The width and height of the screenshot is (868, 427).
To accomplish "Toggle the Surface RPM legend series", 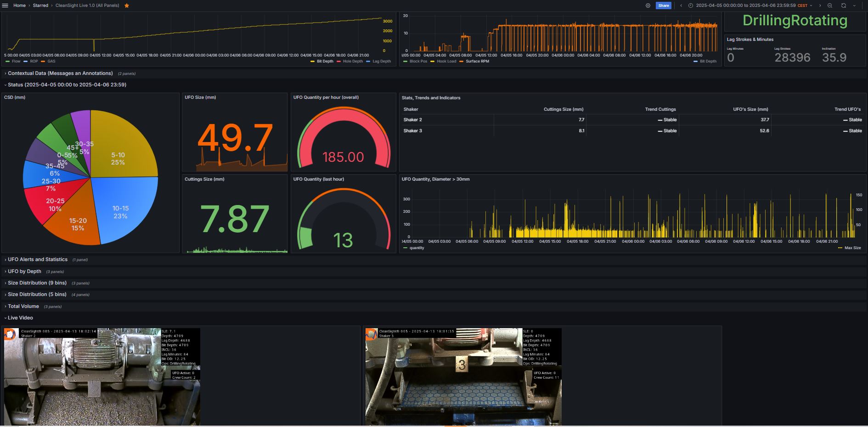I will pos(477,61).
